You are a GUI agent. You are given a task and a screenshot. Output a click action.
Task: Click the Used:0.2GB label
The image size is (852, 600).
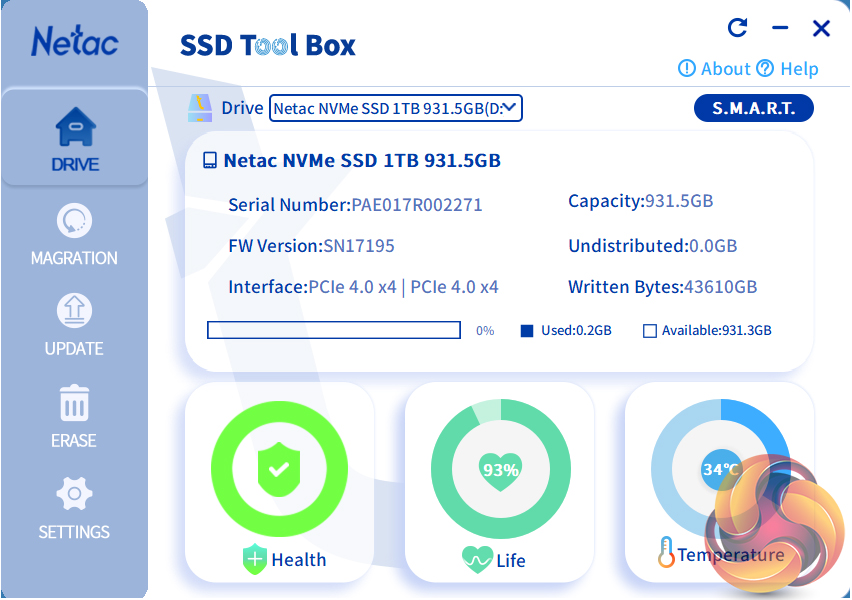coord(577,330)
